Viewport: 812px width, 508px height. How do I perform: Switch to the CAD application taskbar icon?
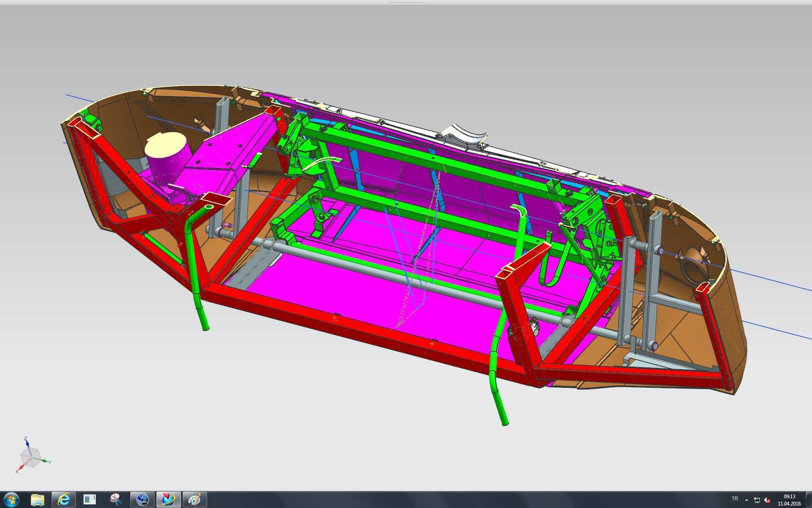(x=168, y=500)
